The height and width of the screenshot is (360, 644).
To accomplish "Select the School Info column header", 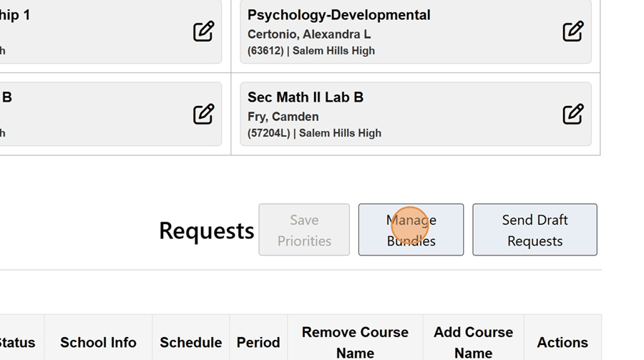I will pos(98,343).
